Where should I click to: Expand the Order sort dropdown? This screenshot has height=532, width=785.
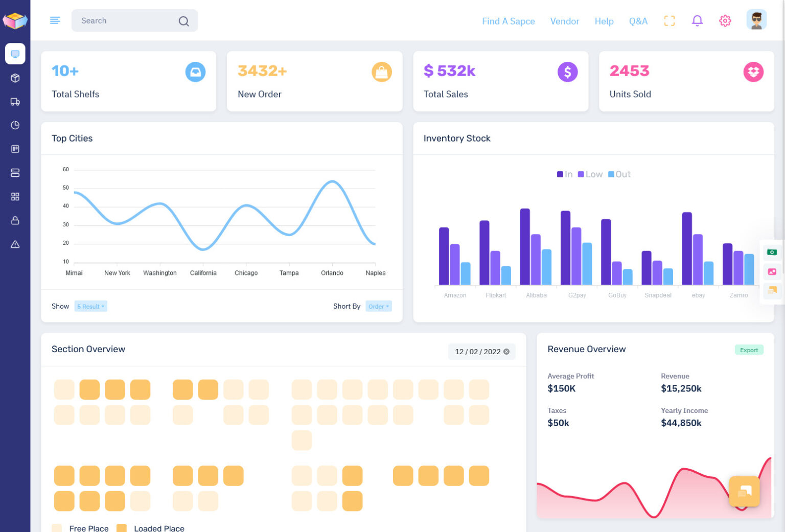(379, 307)
